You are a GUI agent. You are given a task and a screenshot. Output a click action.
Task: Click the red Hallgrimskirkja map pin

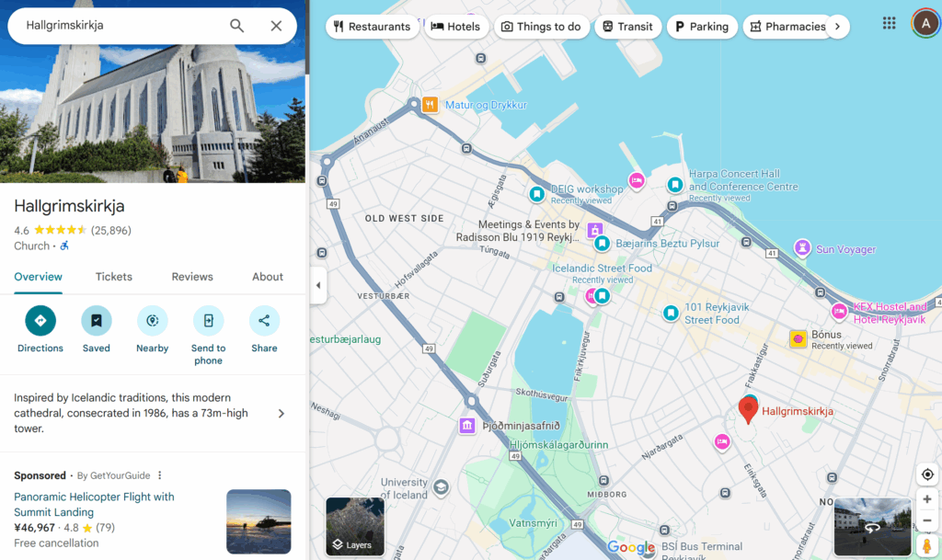click(x=748, y=409)
